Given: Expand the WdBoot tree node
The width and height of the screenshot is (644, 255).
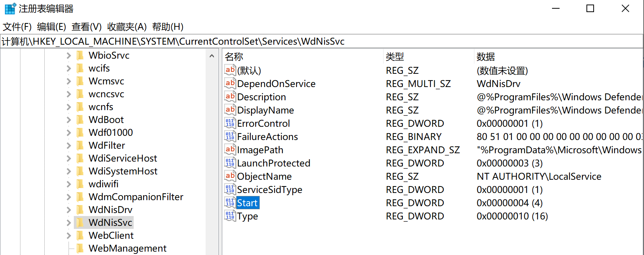Looking at the screenshot, I should (69, 120).
